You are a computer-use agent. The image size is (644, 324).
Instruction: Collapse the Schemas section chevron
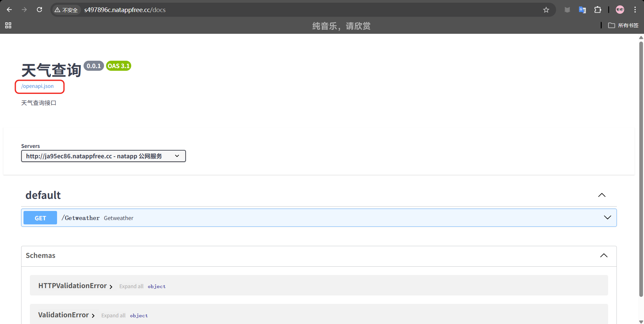pyautogui.click(x=604, y=256)
